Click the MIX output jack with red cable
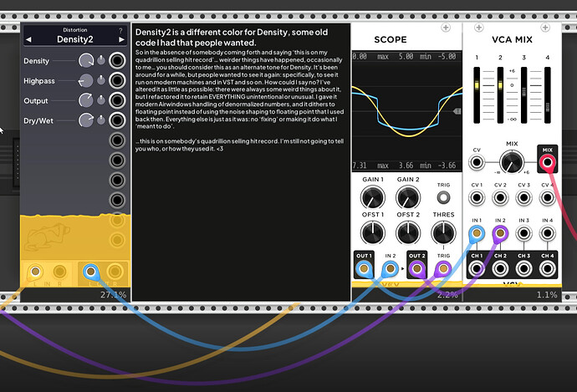 click(x=548, y=162)
